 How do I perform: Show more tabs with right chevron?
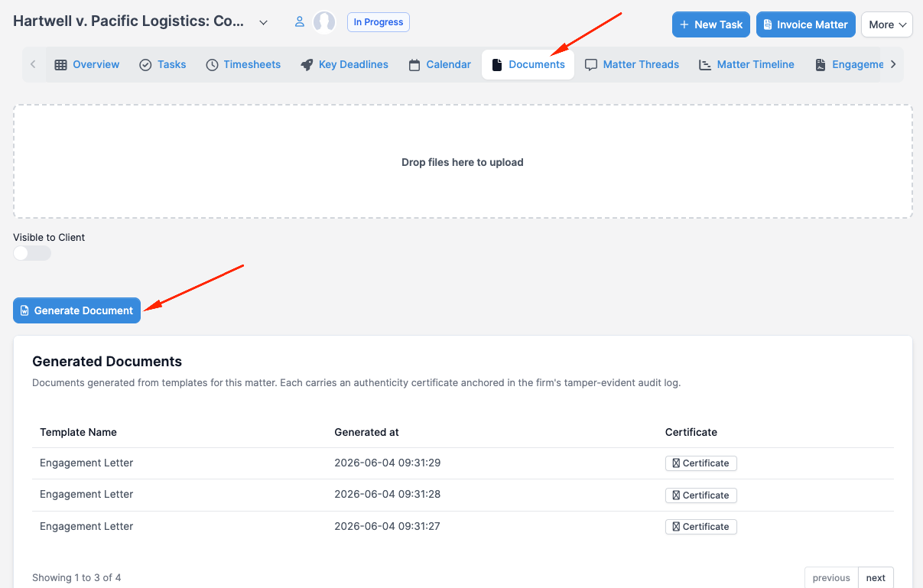click(893, 65)
